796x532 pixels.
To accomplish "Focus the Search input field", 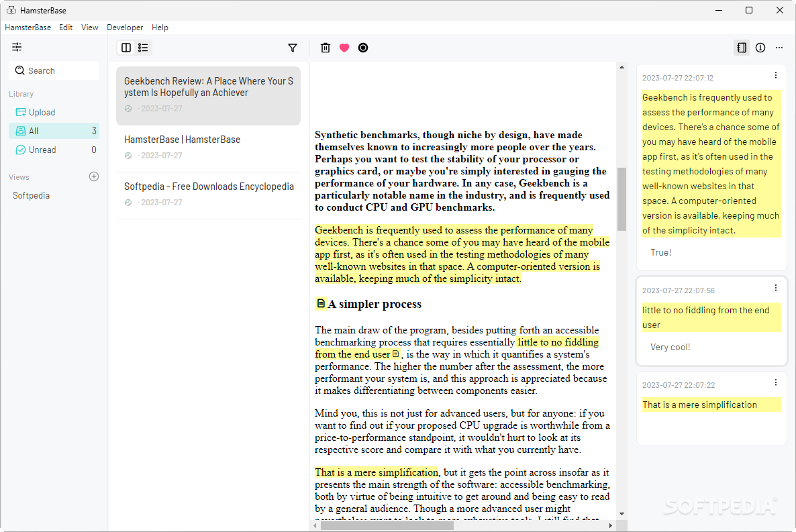I will tap(54, 70).
